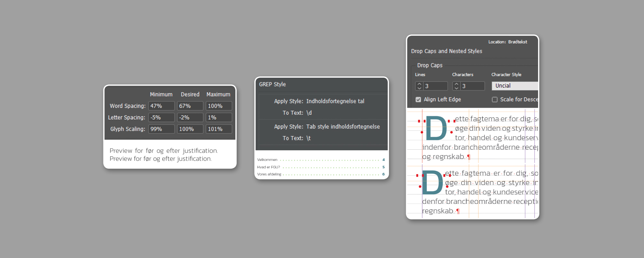
Task: Enable the Scale for Descenders checkbox
Action: [x=495, y=100]
